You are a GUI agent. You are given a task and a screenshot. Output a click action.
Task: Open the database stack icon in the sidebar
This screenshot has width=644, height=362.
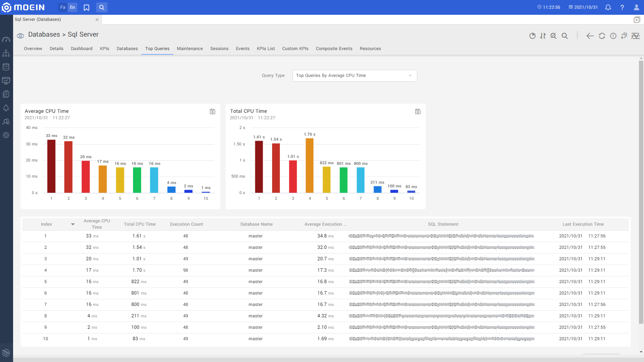[x=6, y=67]
